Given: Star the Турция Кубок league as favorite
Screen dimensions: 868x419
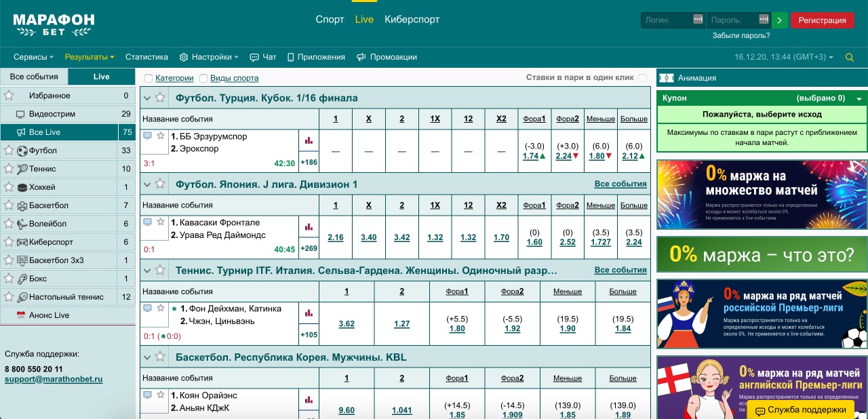Looking at the screenshot, I should pos(160,98).
